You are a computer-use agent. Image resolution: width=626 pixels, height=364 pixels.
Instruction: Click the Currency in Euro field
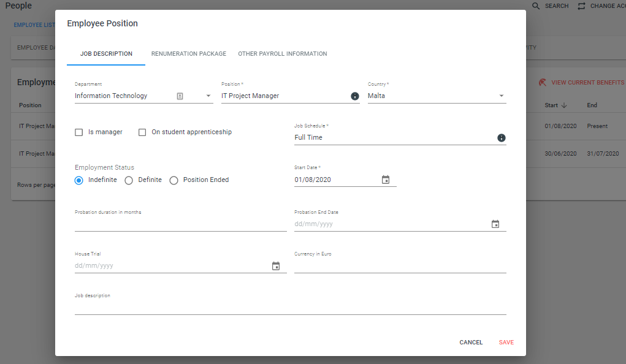pyautogui.click(x=400, y=266)
